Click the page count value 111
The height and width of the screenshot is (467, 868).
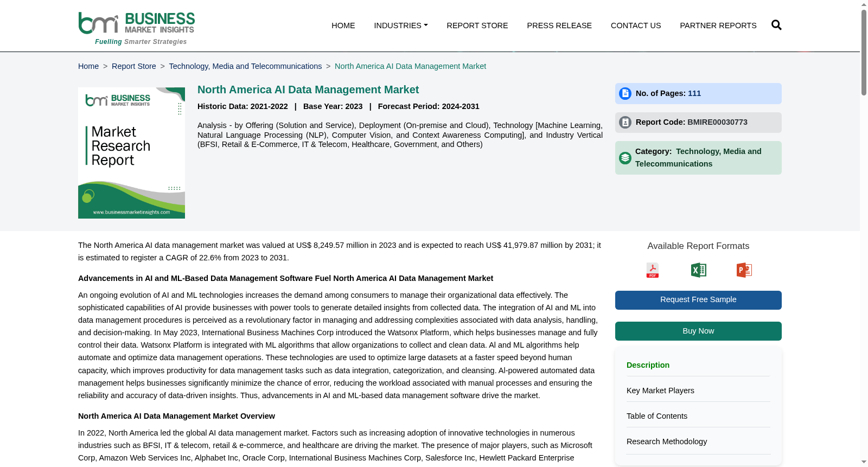tap(694, 93)
